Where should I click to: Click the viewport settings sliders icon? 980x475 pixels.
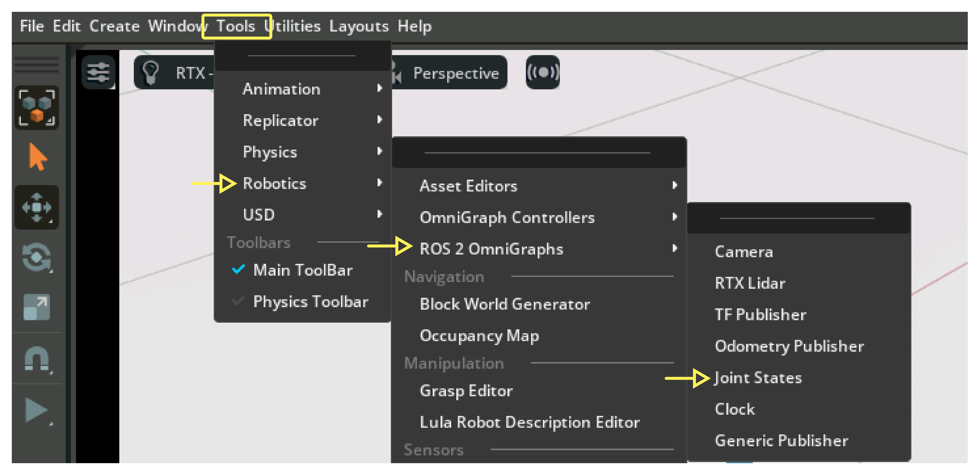pyautogui.click(x=98, y=72)
